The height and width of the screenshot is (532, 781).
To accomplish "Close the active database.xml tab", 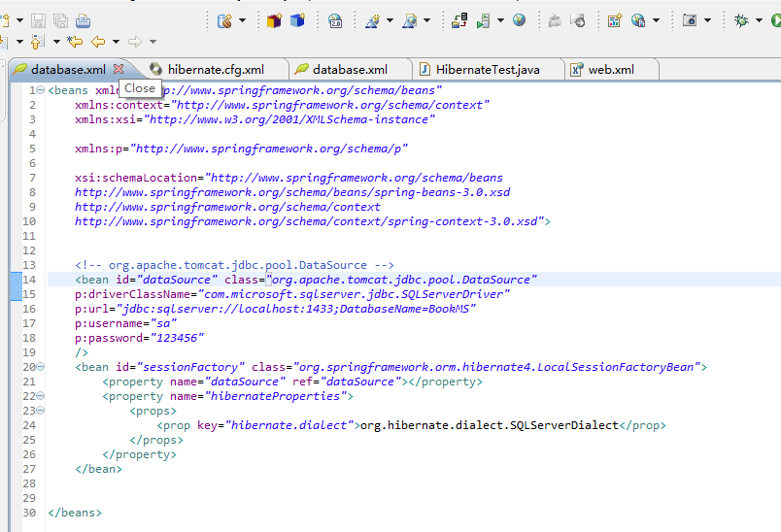I will coord(119,69).
